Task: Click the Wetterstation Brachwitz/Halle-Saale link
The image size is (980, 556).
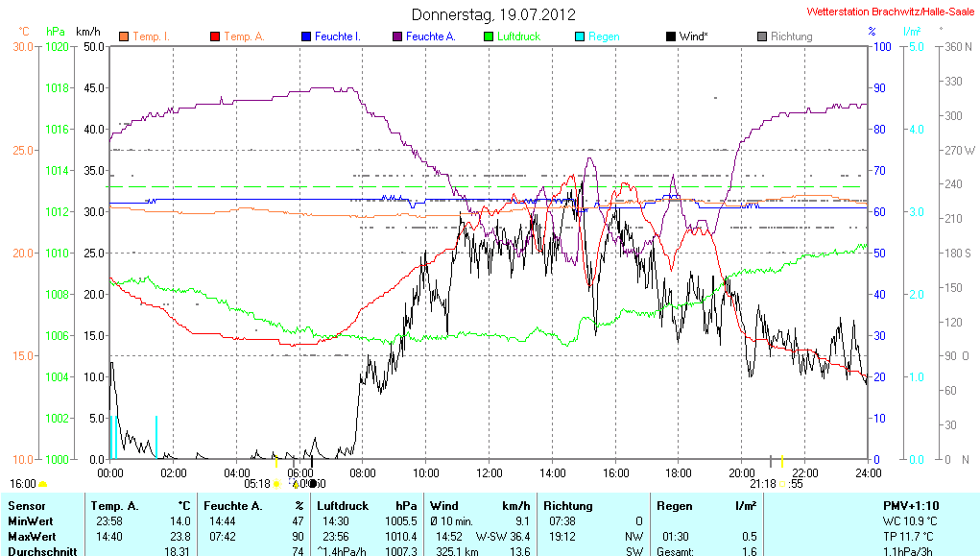Action: pos(891,11)
